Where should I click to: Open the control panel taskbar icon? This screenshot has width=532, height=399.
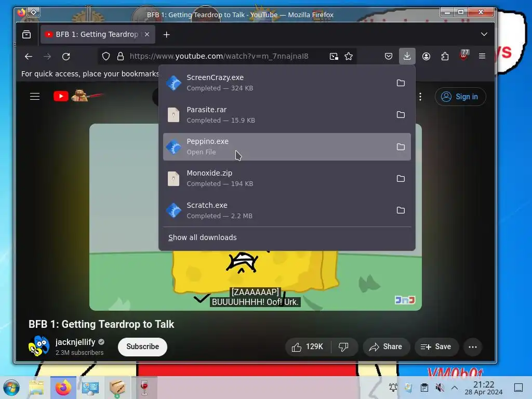pyautogui.click(x=90, y=387)
